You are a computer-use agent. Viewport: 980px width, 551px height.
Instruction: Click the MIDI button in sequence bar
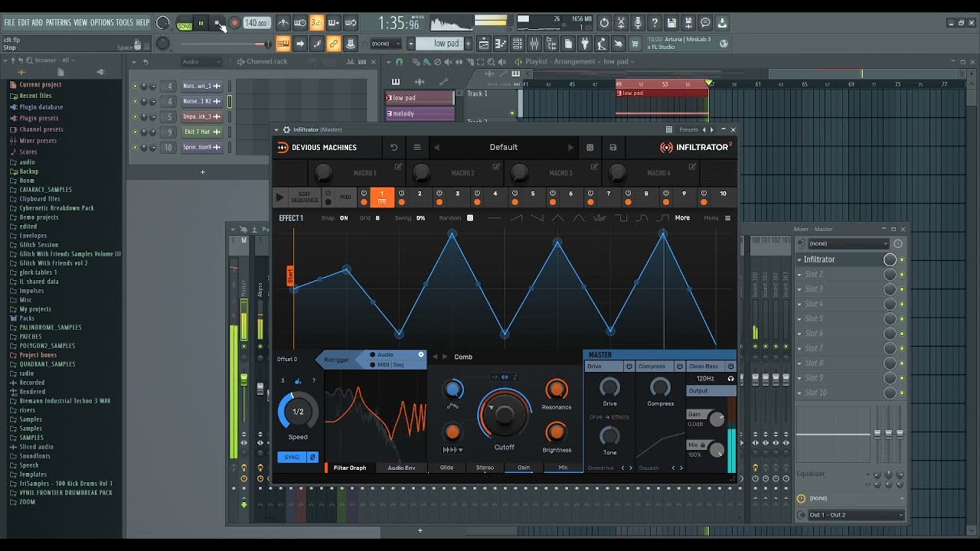pyautogui.click(x=345, y=197)
